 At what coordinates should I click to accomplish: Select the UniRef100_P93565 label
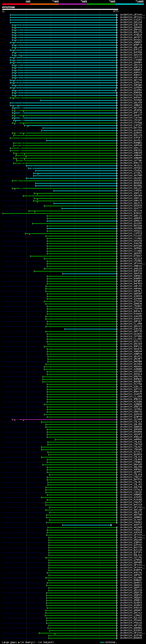click(131, 100)
